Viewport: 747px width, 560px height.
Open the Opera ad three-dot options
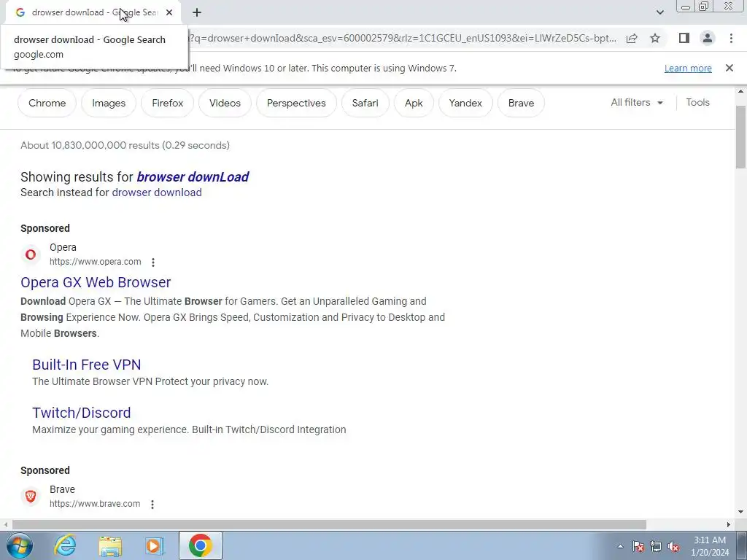click(153, 262)
